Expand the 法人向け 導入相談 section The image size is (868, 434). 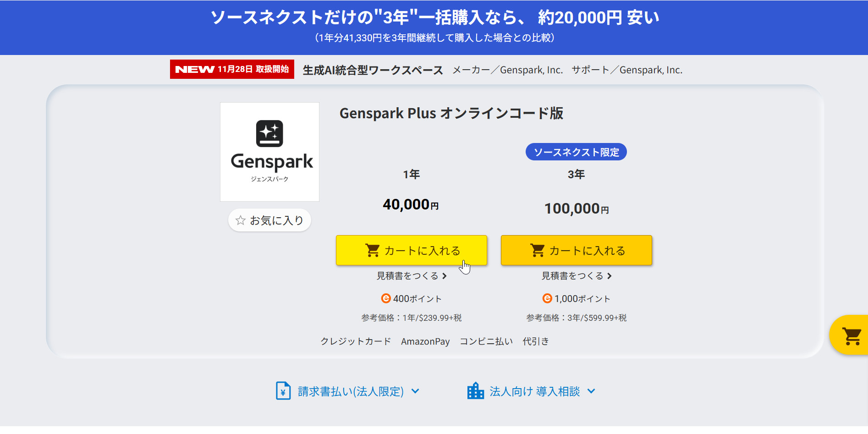coord(534,391)
